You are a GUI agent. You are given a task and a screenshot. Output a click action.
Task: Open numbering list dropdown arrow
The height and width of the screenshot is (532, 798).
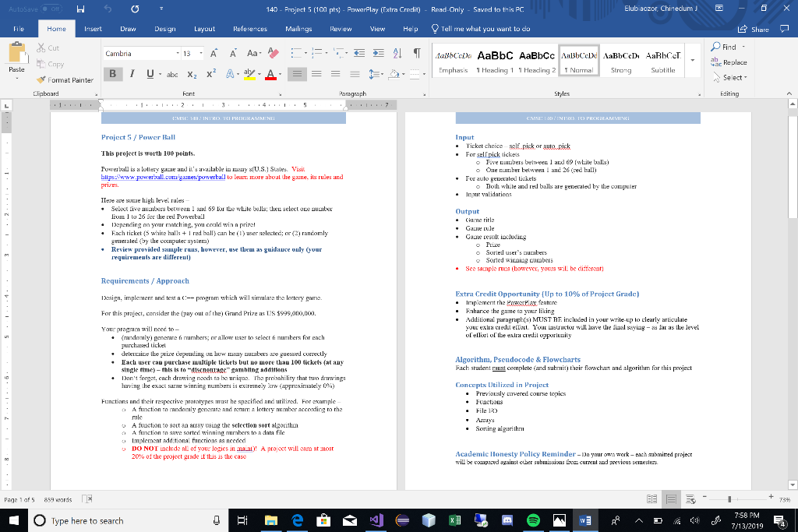click(x=327, y=53)
